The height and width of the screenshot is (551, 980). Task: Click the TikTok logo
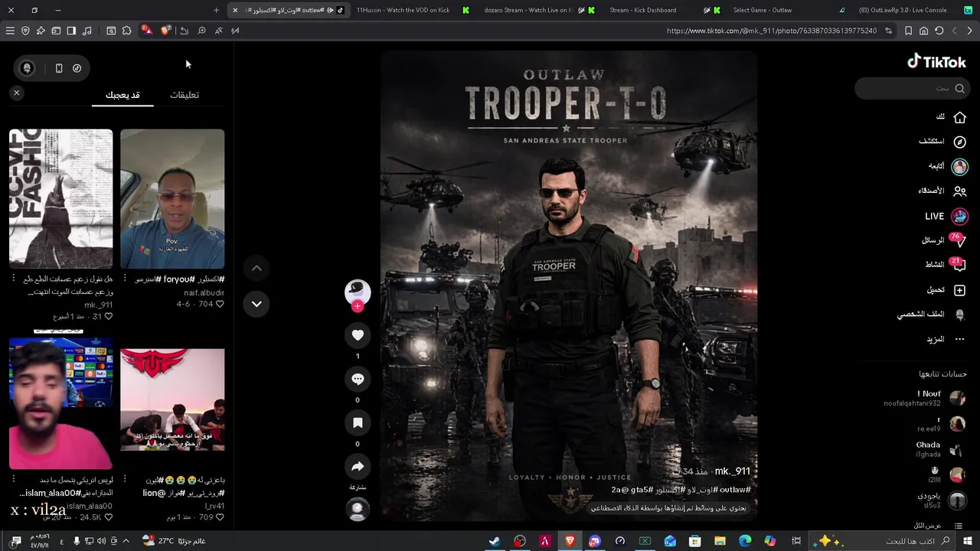(936, 62)
